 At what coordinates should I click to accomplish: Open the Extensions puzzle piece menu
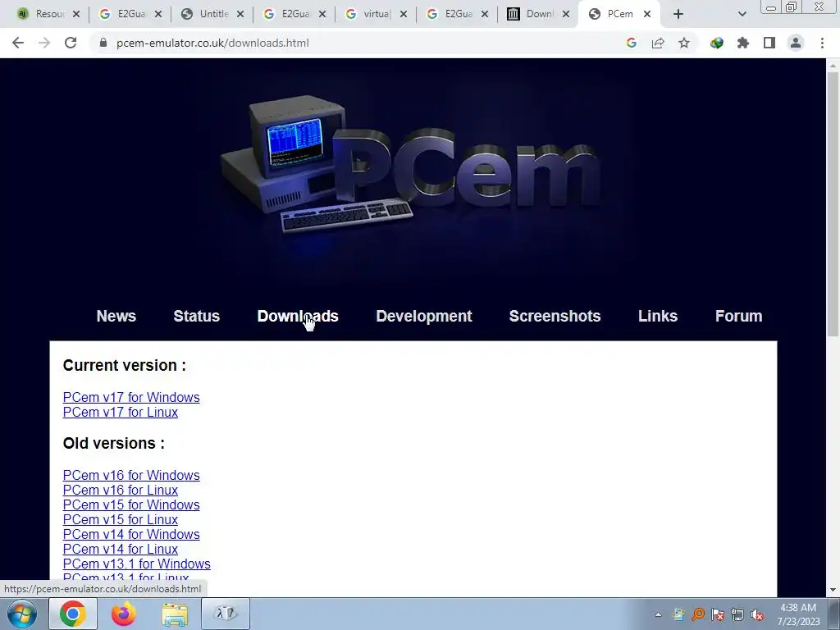pos(743,43)
